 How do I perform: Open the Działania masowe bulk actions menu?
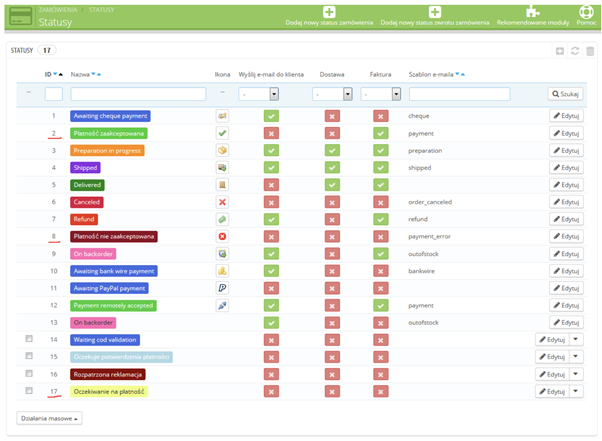[49, 418]
